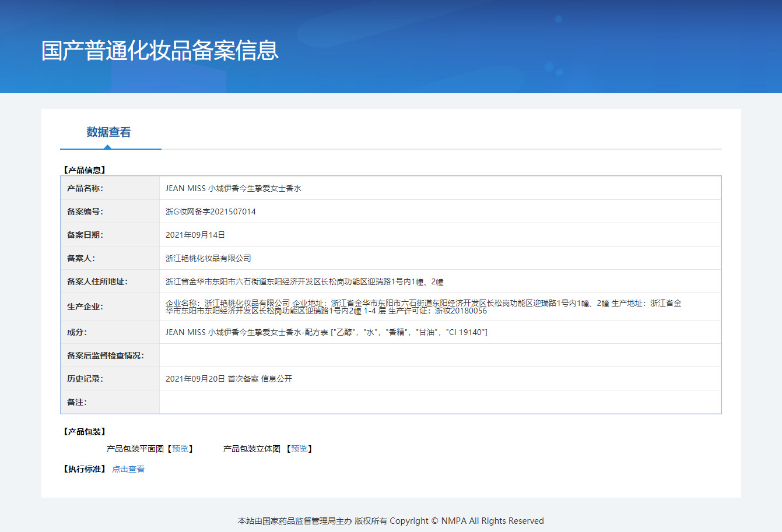Select the date 2021年09月14日
Screen dimensions: 782x532
click(195, 235)
